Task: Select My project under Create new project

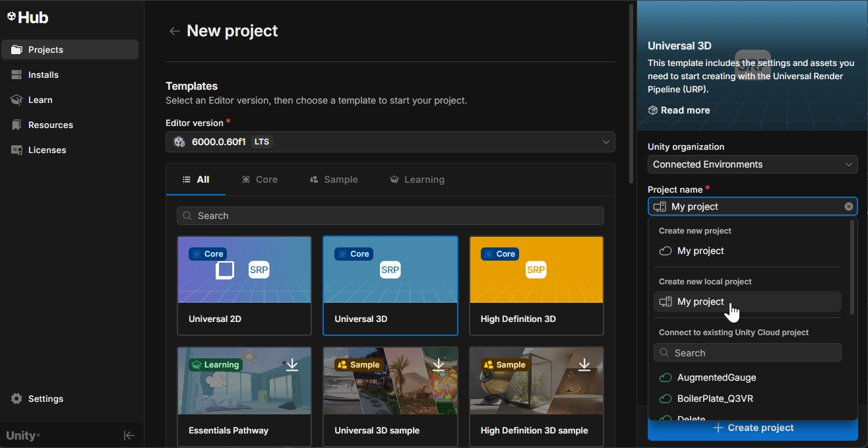Action: click(x=700, y=251)
